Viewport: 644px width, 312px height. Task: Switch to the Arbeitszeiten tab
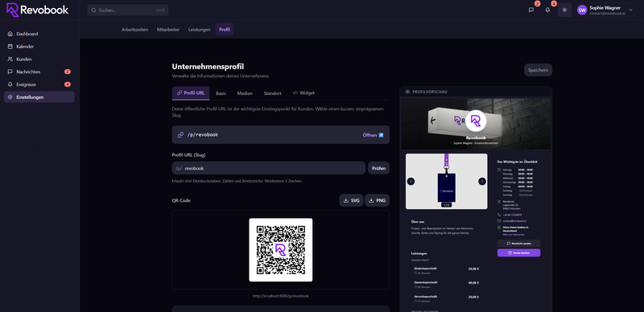pyautogui.click(x=134, y=30)
